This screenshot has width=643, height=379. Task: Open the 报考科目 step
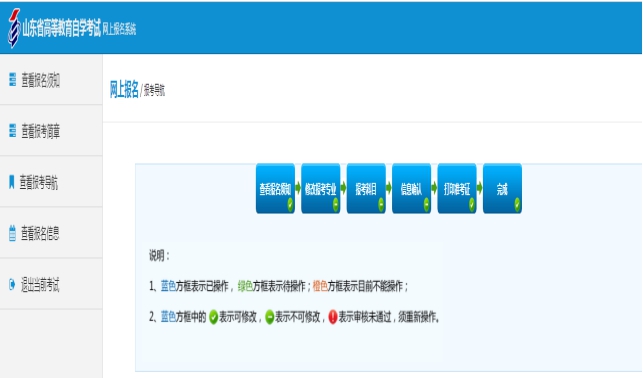(366, 189)
